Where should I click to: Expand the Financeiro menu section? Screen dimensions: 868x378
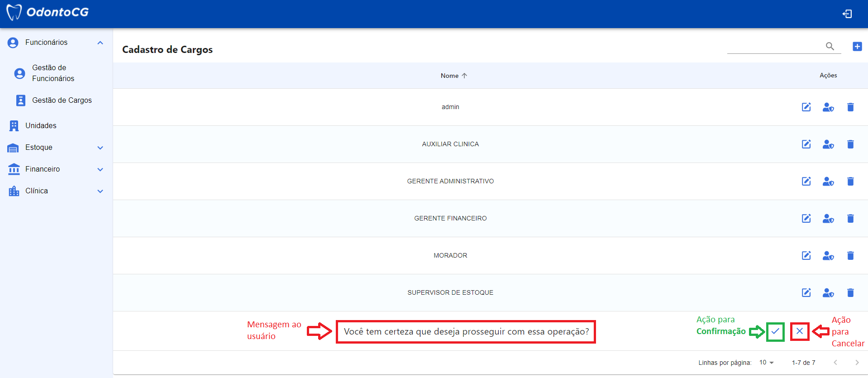pyautogui.click(x=100, y=169)
